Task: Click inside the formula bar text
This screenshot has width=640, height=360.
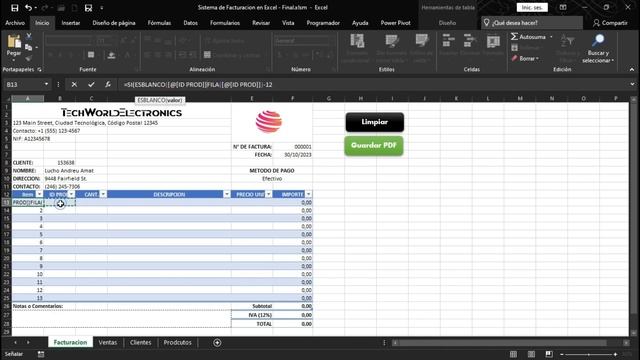Action: (198, 84)
